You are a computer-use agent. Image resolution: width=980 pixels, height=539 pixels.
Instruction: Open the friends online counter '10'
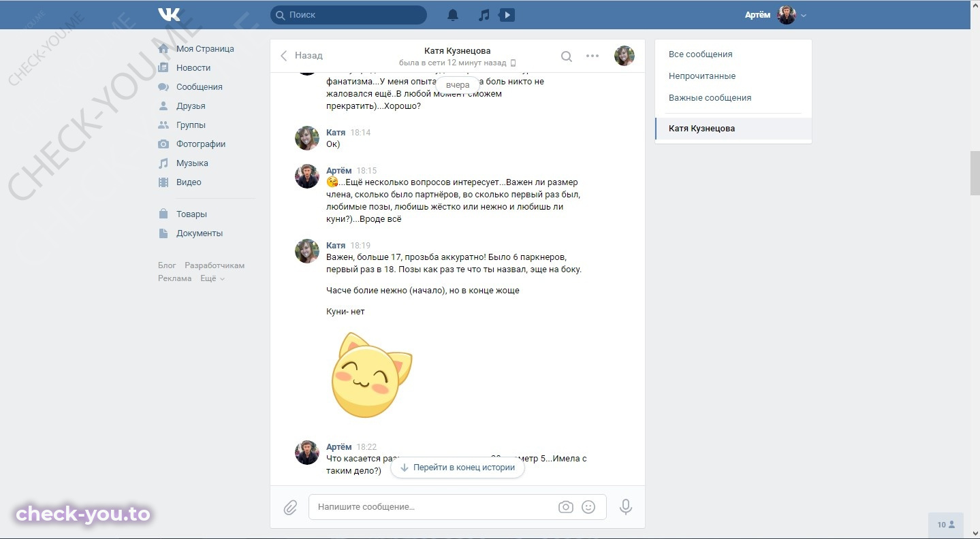pyautogui.click(x=946, y=525)
